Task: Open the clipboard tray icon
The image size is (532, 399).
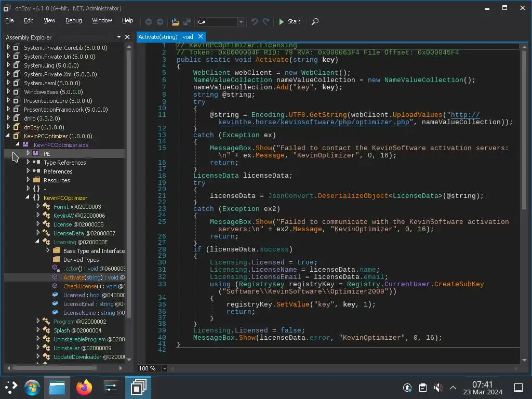Action: [x=422, y=387]
